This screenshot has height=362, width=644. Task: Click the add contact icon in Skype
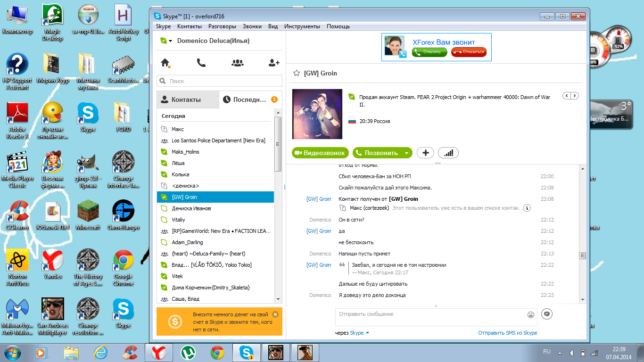click(x=274, y=63)
